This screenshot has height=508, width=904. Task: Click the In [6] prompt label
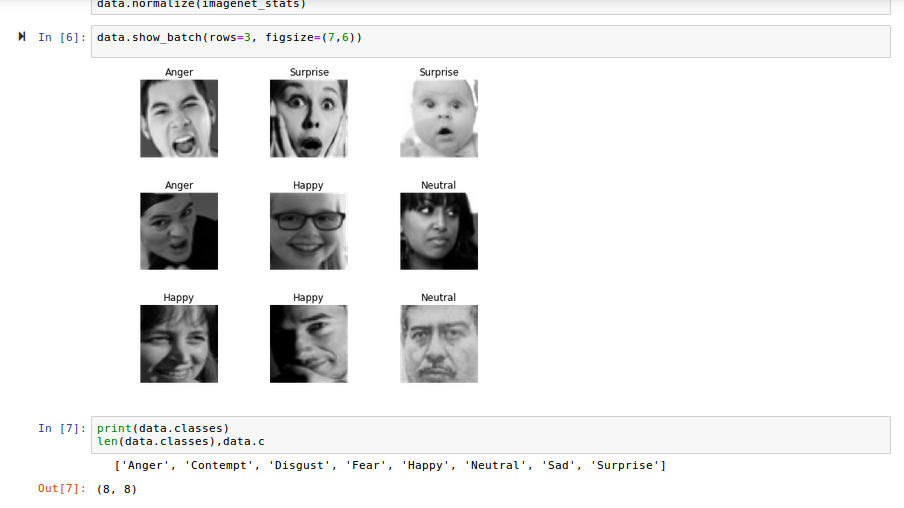coord(62,37)
